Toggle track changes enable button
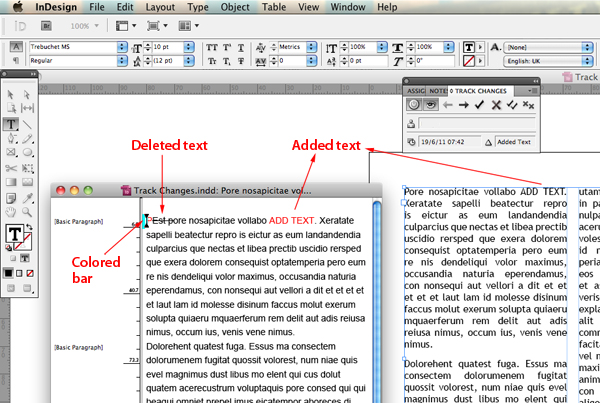 click(x=414, y=104)
